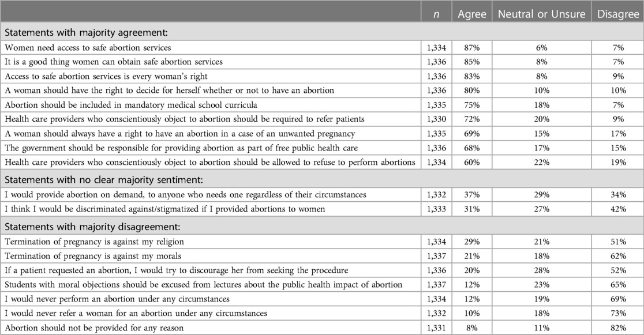The height and width of the screenshot is (335, 644).
Task: Click 'Abortion should not be provided for any reason'
Action: (x=94, y=328)
